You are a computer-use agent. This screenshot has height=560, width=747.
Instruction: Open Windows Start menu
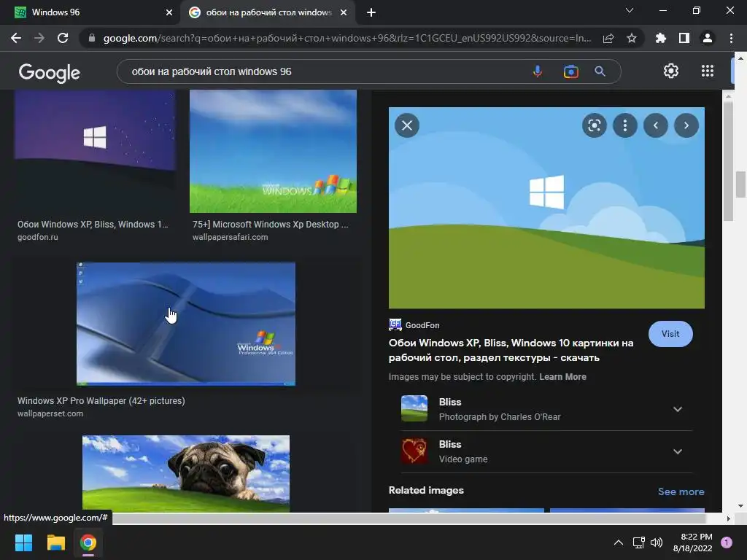click(x=23, y=542)
